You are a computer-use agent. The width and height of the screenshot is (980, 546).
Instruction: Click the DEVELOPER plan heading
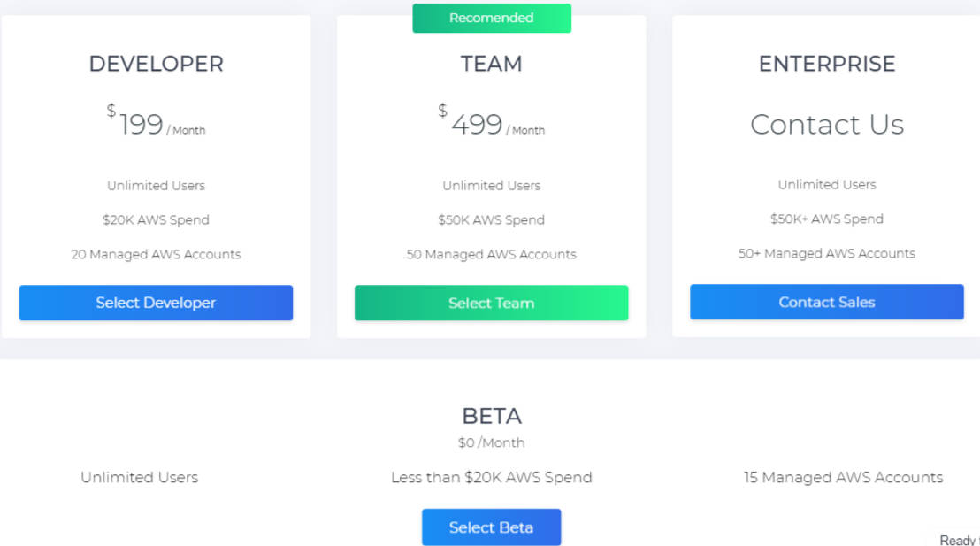pyautogui.click(x=156, y=64)
